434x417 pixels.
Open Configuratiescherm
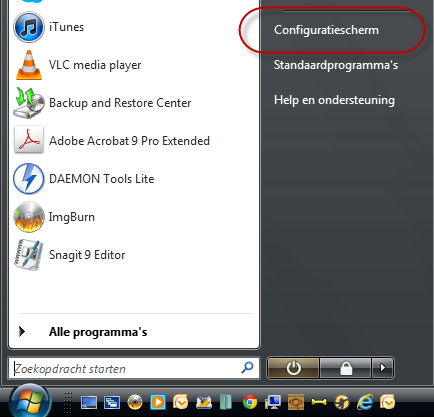pos(326,30)
